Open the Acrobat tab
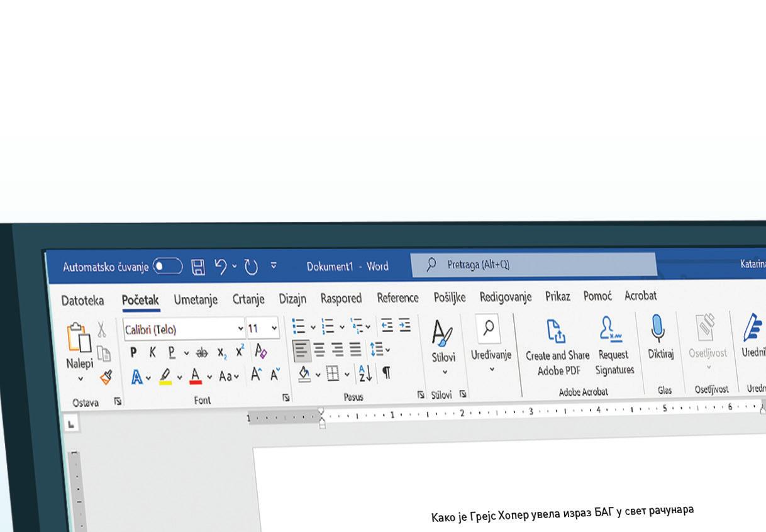This screenshot has width=766, height=532. coord(640,296)
